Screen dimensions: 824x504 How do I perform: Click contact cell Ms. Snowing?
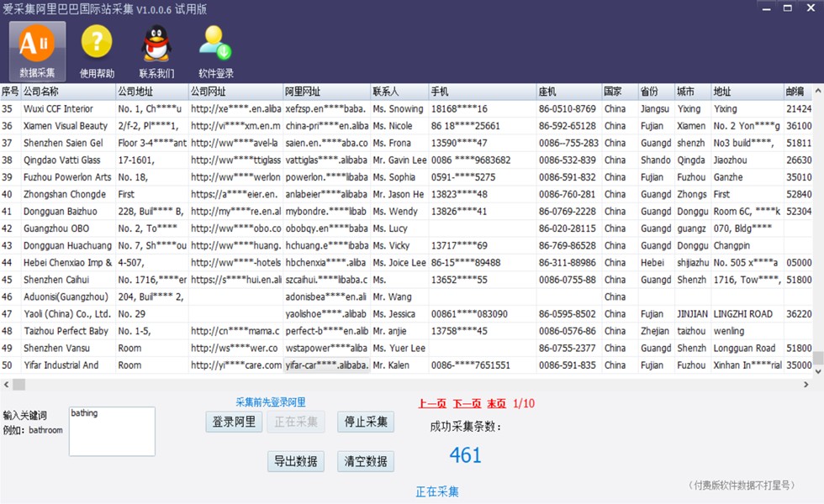click(400, 109)
